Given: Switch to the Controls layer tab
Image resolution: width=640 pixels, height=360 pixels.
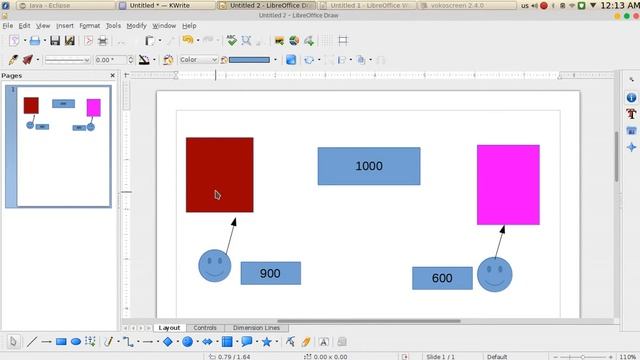Looking at the screenshot, I should 205,328.
